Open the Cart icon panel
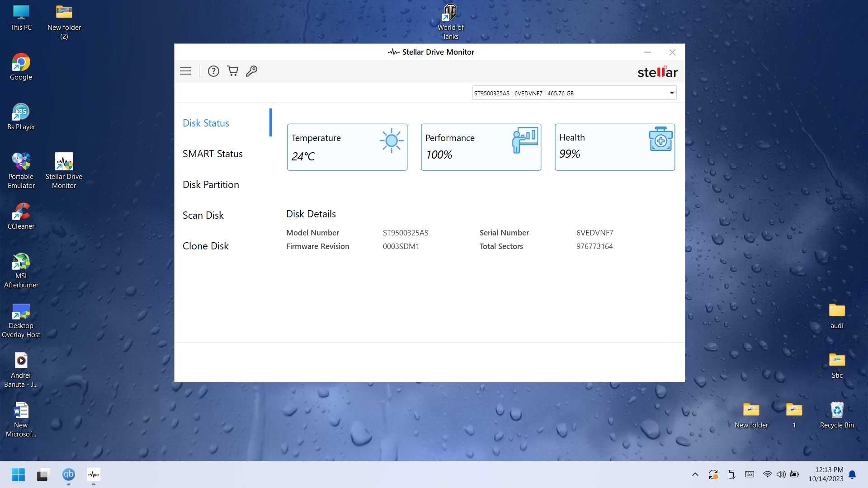 point(232,71)
